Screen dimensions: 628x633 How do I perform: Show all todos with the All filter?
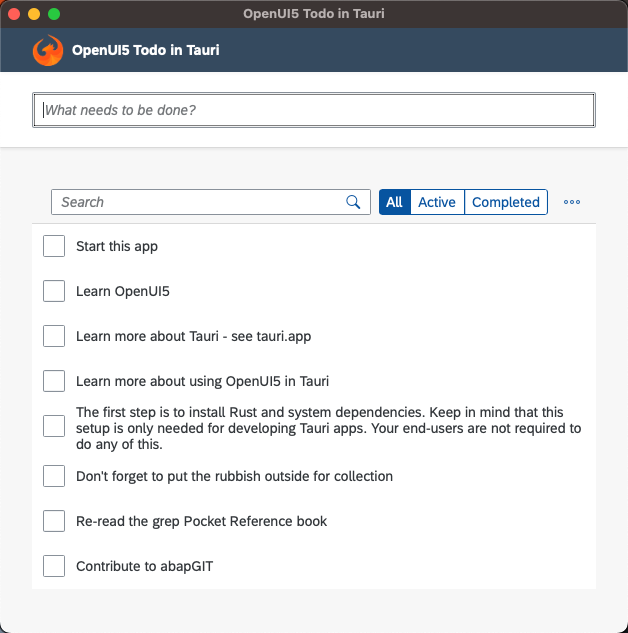tap(394, 202)
